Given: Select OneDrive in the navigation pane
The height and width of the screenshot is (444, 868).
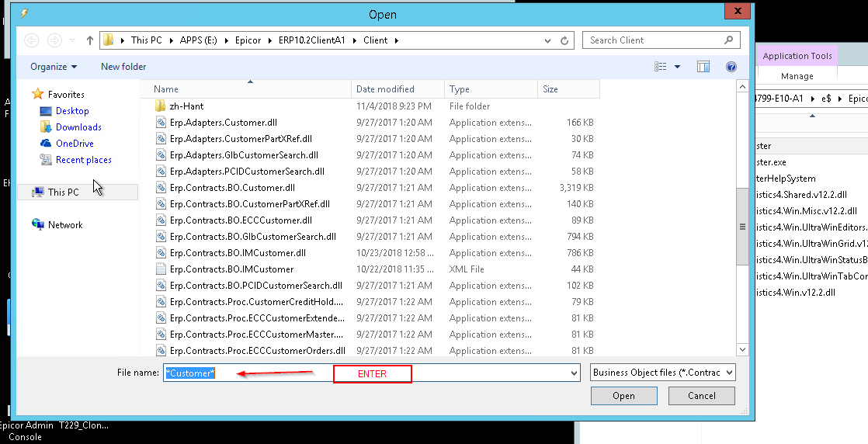Looking at the screenshot, I should coord(75,144).
